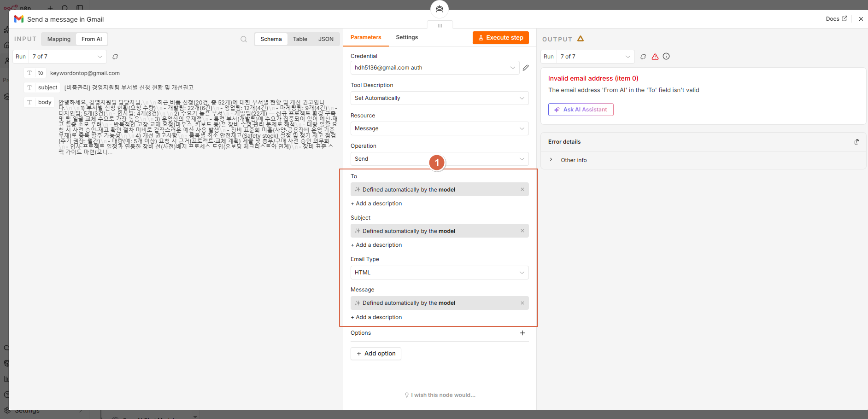
Task: Edit the credential with the pencil icon
Action: point(526,68)
